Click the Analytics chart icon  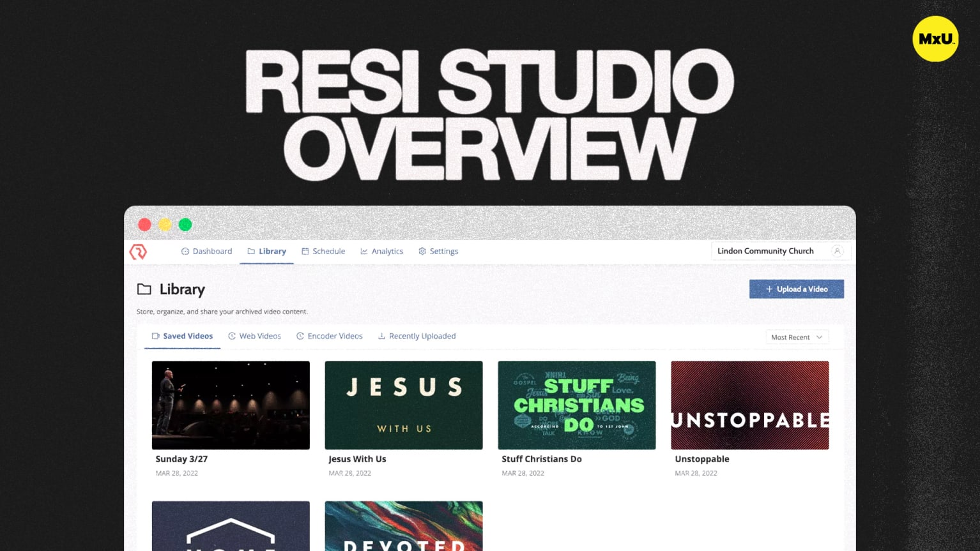(363, 251)
